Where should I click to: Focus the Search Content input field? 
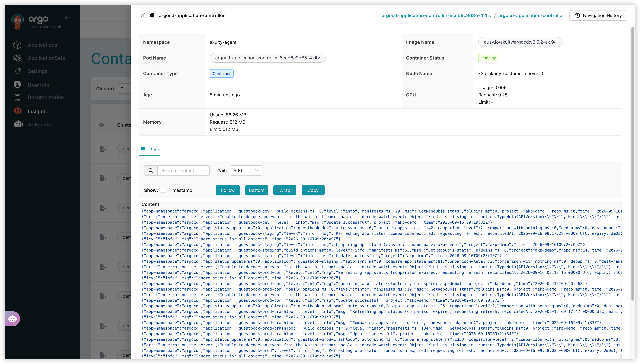point(184,171)
